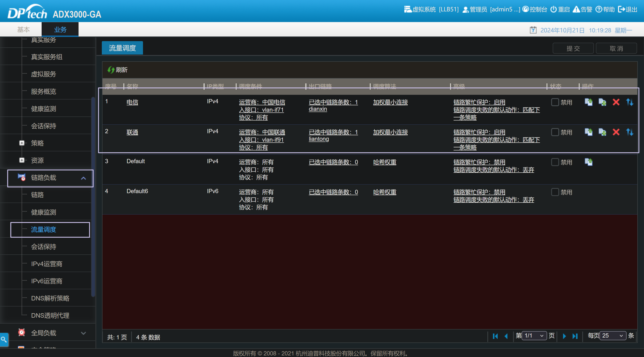Toggle the 禁用 checkbox for the Default6 rule
The image size is (644, 357).
(x=555, y=192)
